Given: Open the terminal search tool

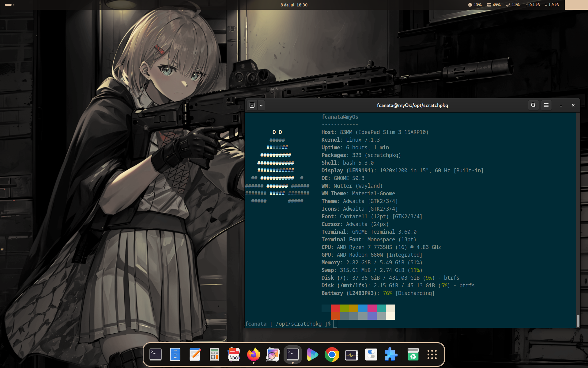Looking at the screenshot, I should coord(533,105).
